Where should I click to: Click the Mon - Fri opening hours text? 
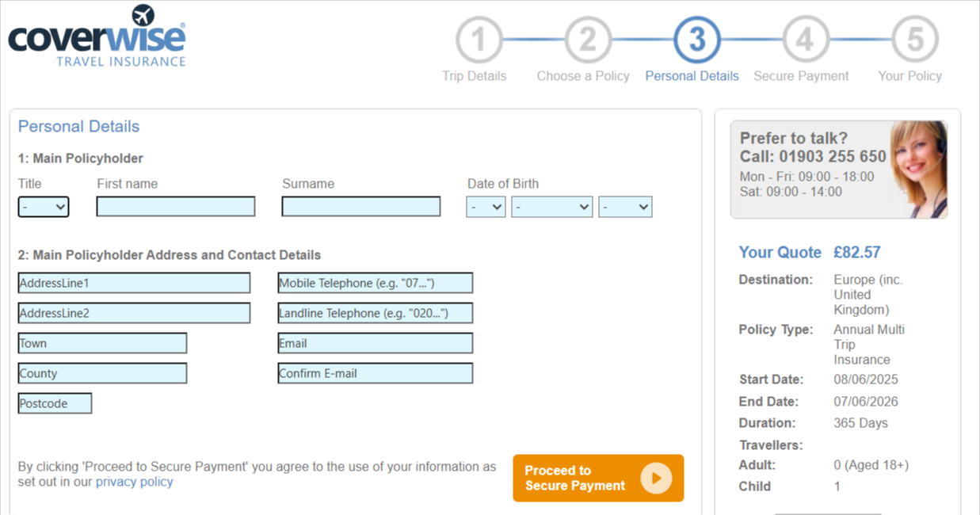(x=806, y=177)
